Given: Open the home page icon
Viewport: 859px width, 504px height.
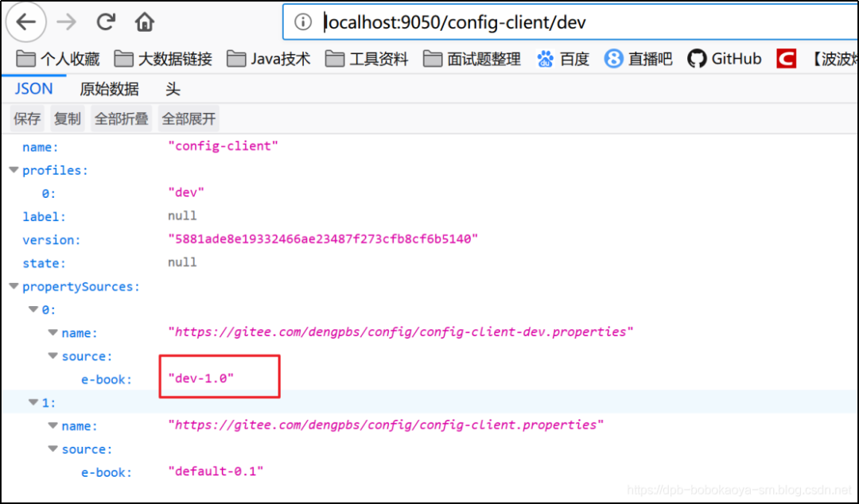Looking at the screenshot, I should [x=145, y=22].
